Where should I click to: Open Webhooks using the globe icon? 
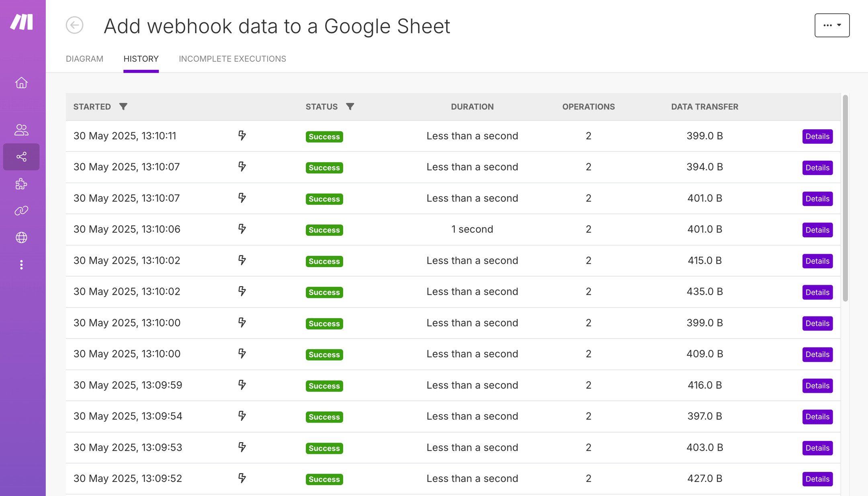[x=21, y=237]
